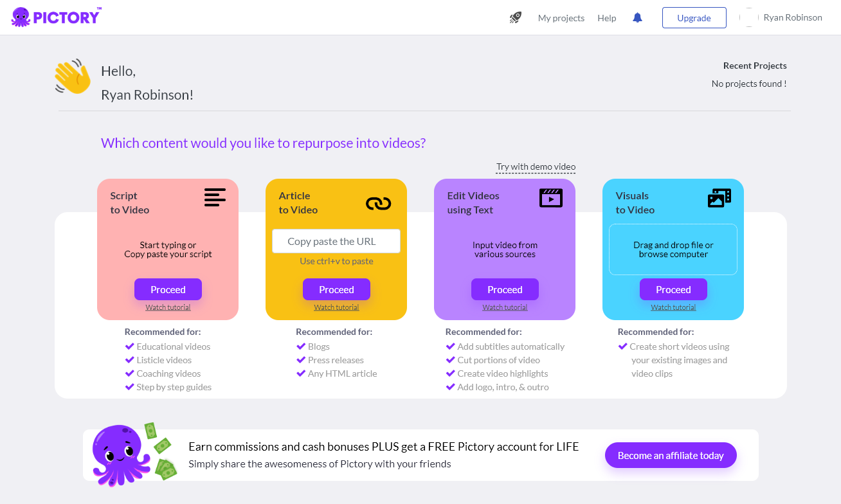Open the Help menu
The width and height of the screenshot is (841, 504).
[x=606, y=18]
